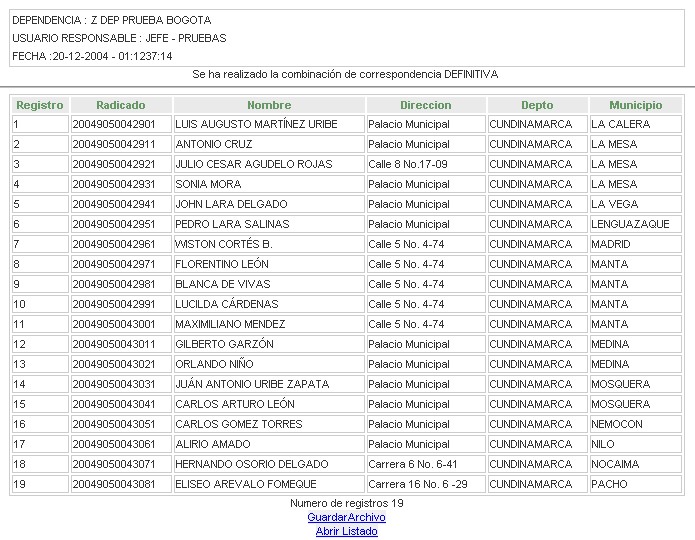Click name JUÁN ANTONIO URIBE ZAPATA

pos(252,384)
